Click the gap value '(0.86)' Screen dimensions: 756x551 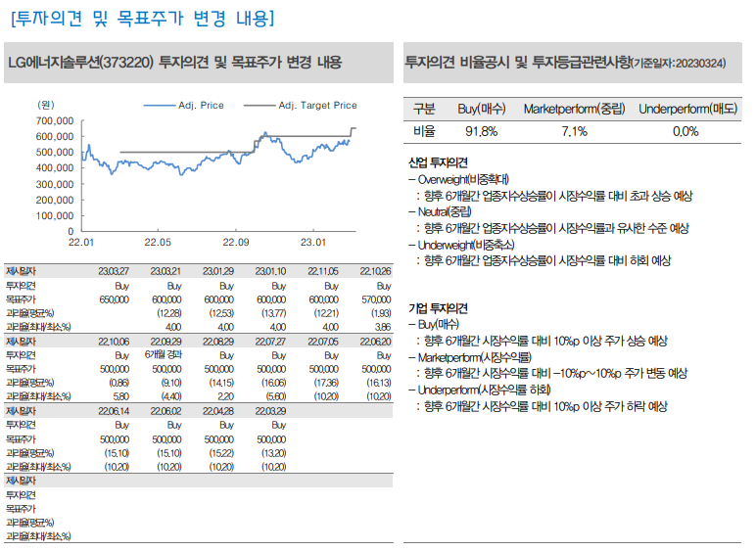[x=119, y=383]
